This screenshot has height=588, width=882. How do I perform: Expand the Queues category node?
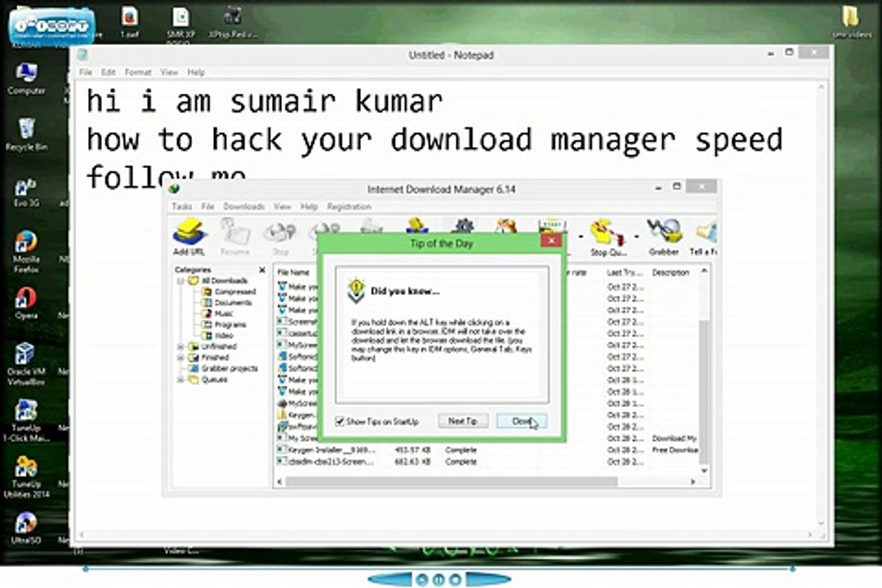click(180, 380)
